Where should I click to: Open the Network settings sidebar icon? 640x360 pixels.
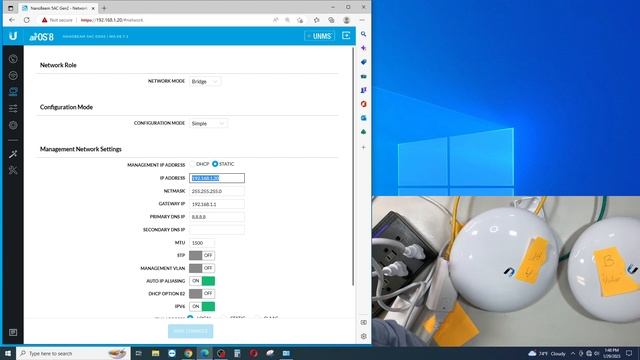coord(13,91)
